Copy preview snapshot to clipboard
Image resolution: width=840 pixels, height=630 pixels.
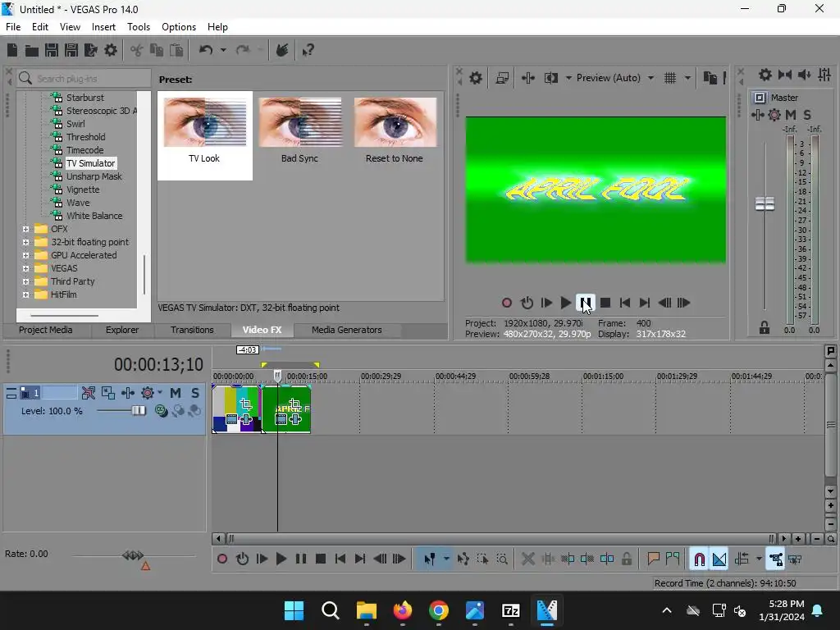tap(710, 78)
